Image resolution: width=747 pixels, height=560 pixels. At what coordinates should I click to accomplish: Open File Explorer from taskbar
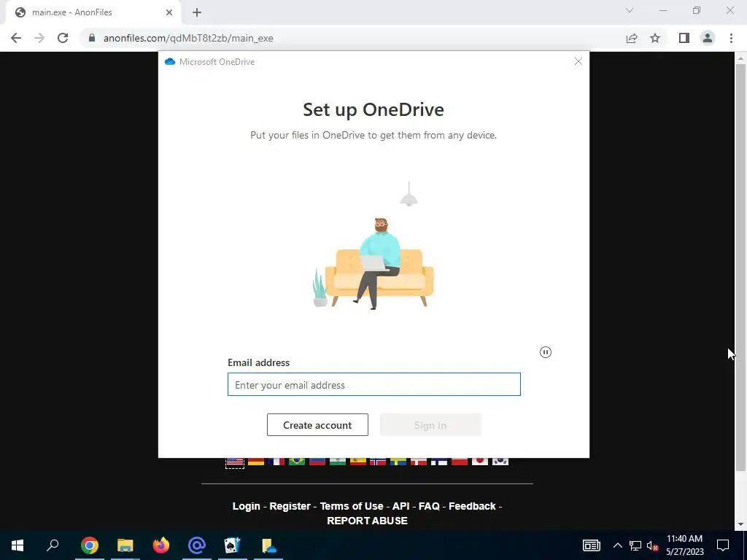125,545
